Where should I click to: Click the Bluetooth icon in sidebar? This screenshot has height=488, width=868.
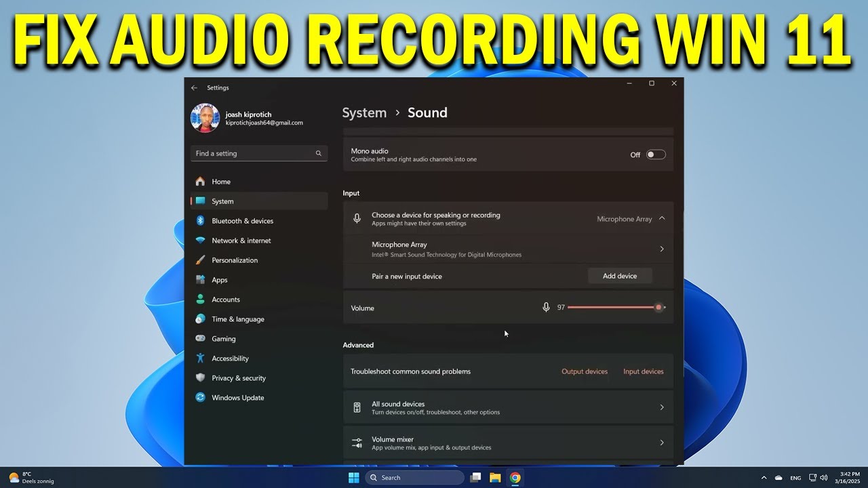pos(200,221)
